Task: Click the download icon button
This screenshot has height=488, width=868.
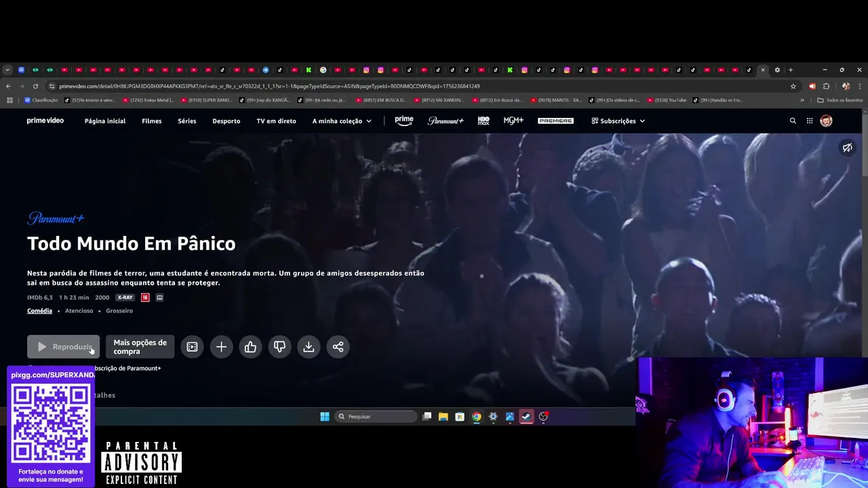Action: (x=309, y=347)
